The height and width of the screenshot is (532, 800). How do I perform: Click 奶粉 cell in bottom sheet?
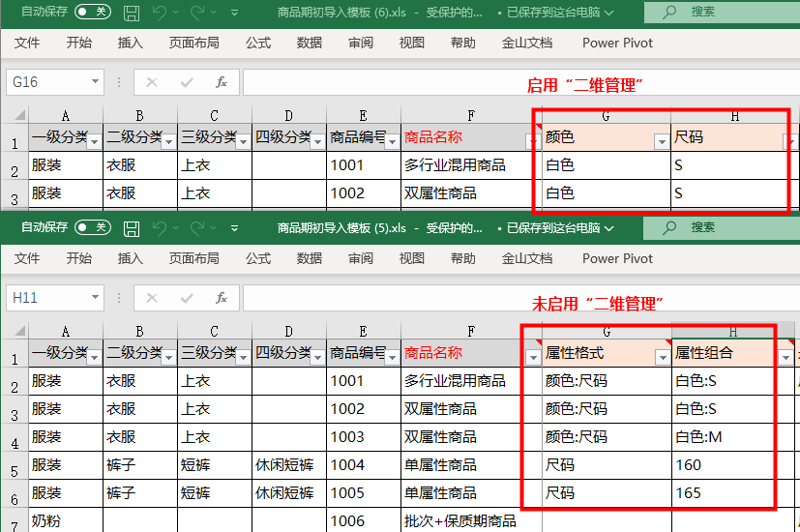[x=66, y=520]
